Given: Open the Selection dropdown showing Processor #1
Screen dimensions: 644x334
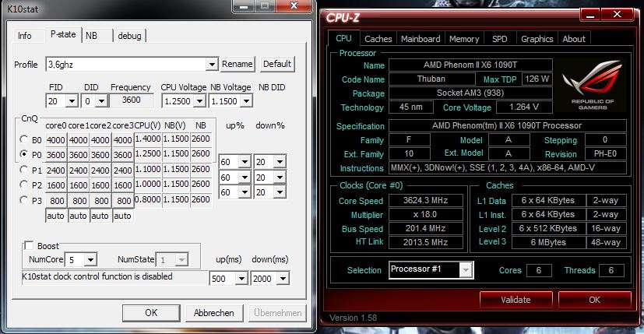Looking at the screenshot, I should click(431, 270).
